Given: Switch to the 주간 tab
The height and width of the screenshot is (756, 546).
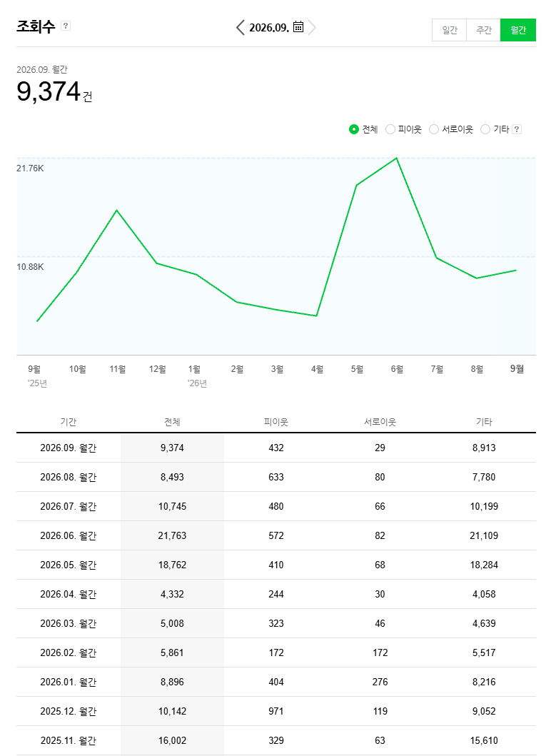Looking at the screenshot, I should (483, 30).
